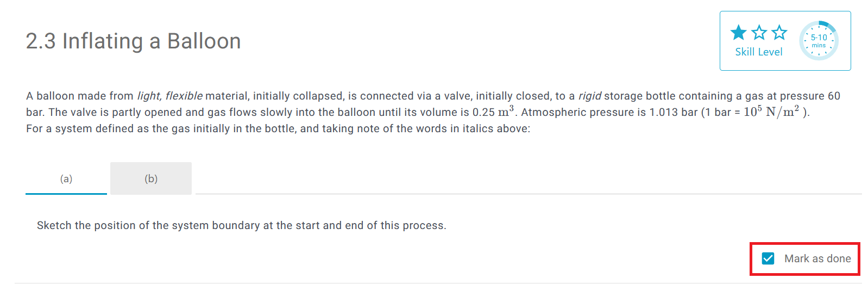Screen dimensions: 868x284
Task: Click the m³ volume unit formula
Action: click(x=506, y=112)
